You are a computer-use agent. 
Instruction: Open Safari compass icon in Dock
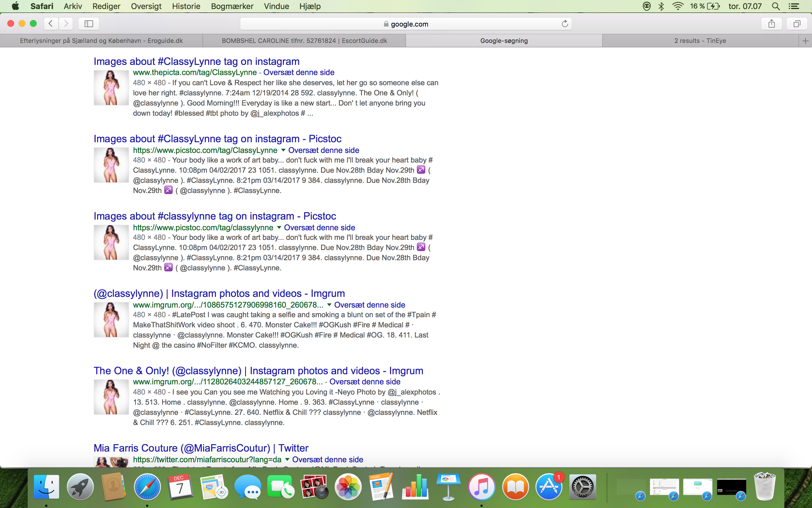(x=147, y=487)
